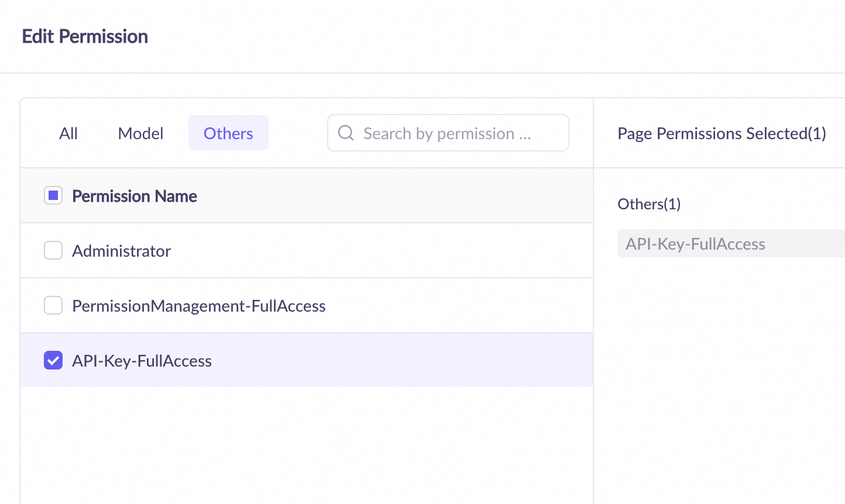845x504 pixels.
Task: Select the Others tab
Action: [x=228, y=133]
